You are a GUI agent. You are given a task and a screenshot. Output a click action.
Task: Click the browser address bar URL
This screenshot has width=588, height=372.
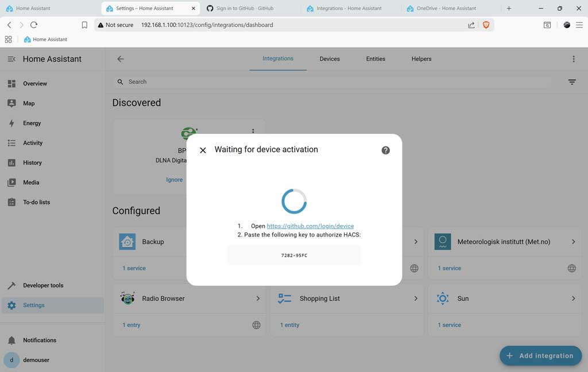207,25
